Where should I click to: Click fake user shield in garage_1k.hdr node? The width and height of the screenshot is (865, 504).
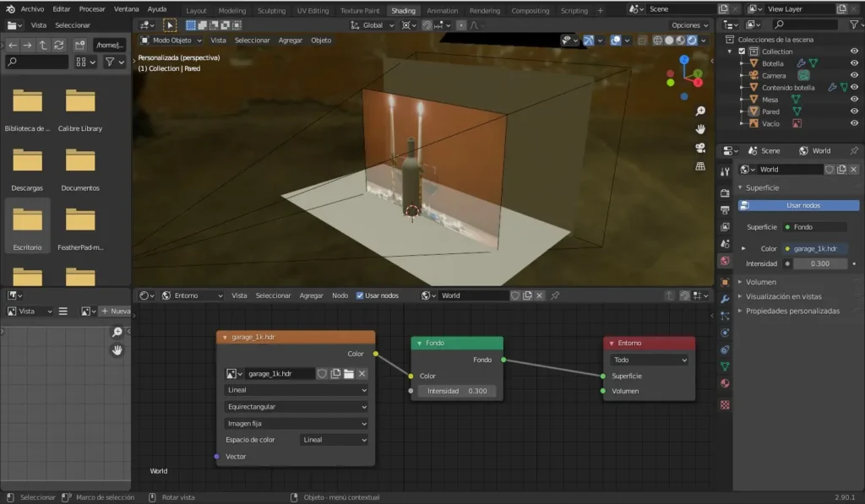[x=322, y=374]
